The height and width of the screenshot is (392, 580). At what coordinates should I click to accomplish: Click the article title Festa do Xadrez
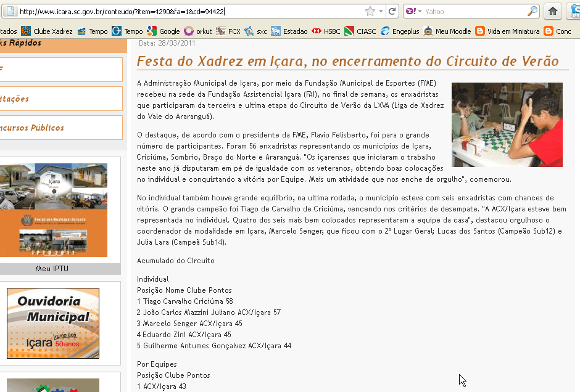coord(348,62)
